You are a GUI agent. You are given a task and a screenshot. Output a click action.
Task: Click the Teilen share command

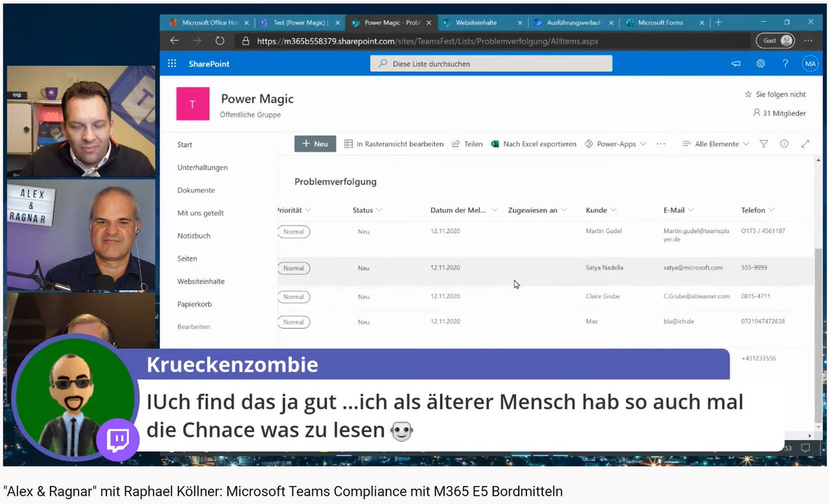click(x=467, y=144)
